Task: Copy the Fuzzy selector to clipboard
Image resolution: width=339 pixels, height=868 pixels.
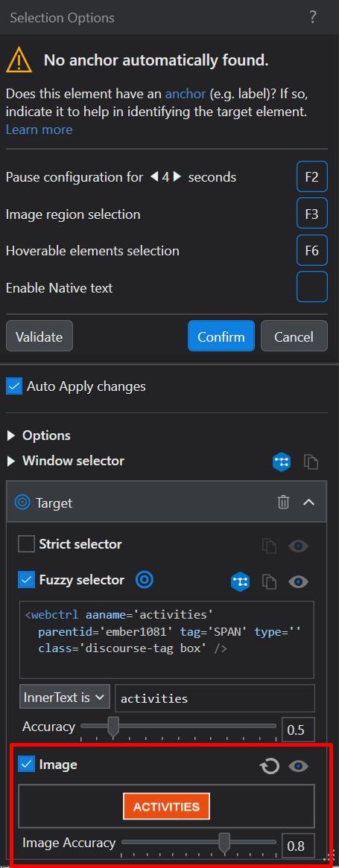Action: 270,581
